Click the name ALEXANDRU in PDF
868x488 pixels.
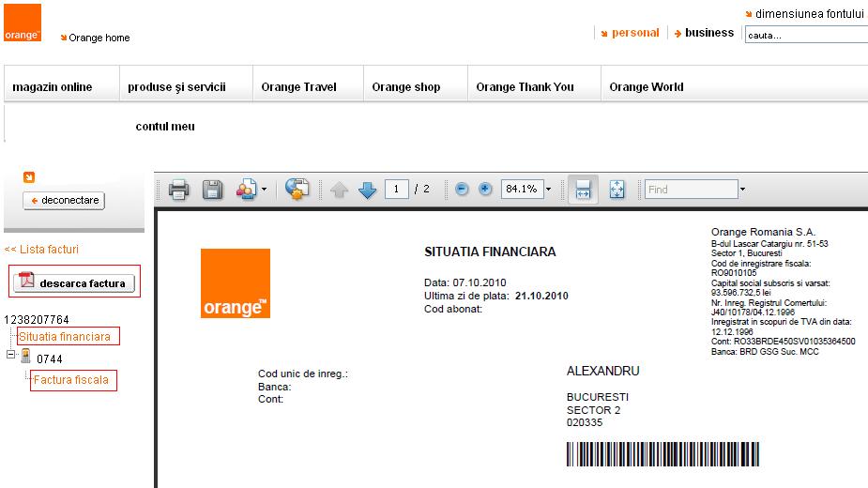click(602, 371)
